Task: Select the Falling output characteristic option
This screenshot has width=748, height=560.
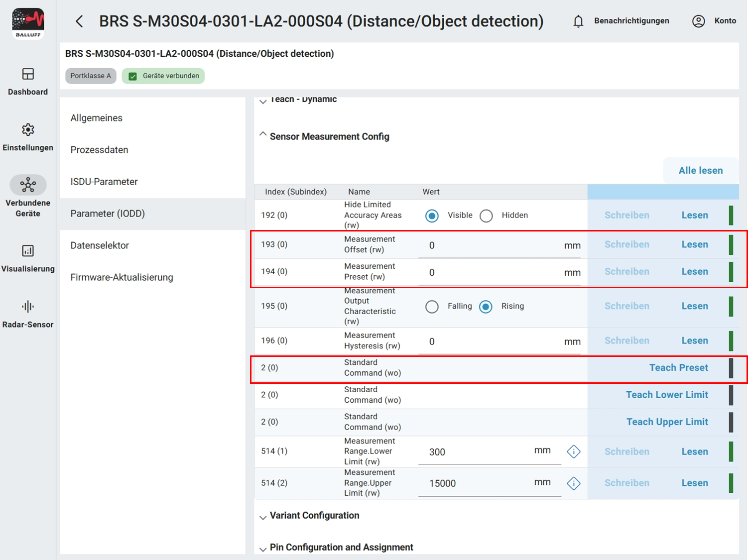Action: point(432,307)
